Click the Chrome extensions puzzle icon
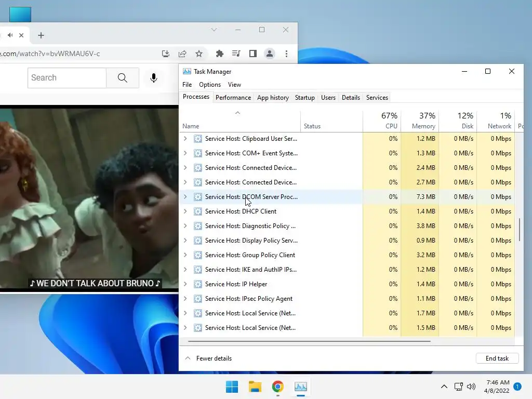Viewport: 532px width, 399px height. coord(220,54)
